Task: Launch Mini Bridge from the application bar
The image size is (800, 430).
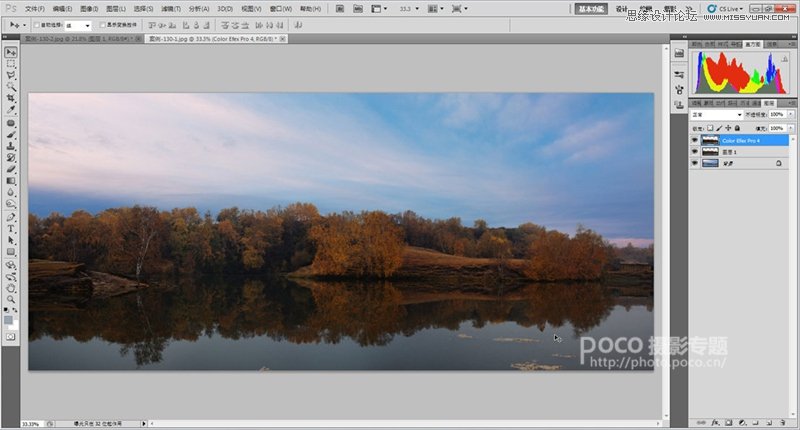Action: 358,9
